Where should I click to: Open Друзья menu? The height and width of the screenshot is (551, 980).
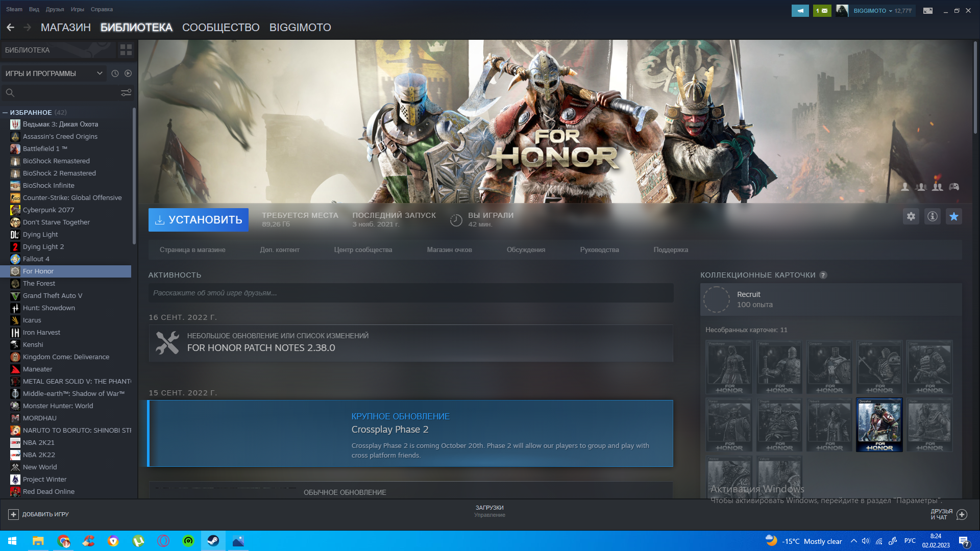point(55,9)
